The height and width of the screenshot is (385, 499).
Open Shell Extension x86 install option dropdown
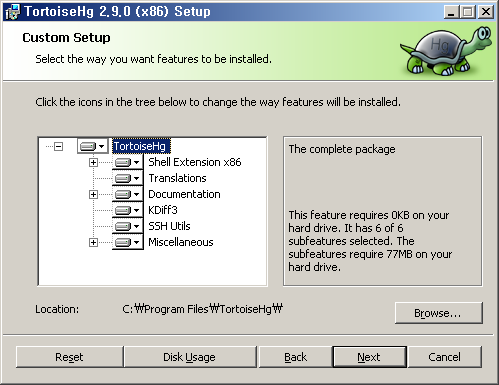tap(128, 162)
